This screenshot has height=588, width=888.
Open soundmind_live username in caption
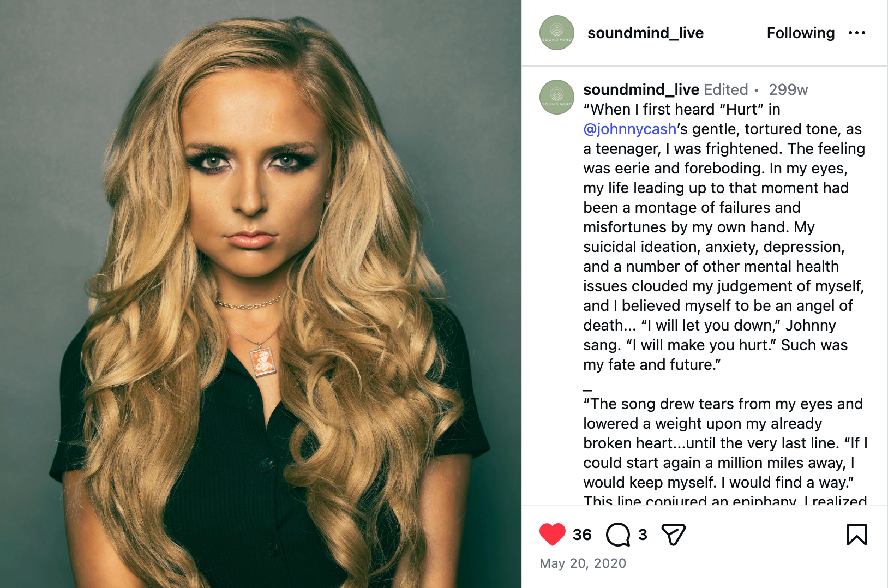(x=641, y=89)
